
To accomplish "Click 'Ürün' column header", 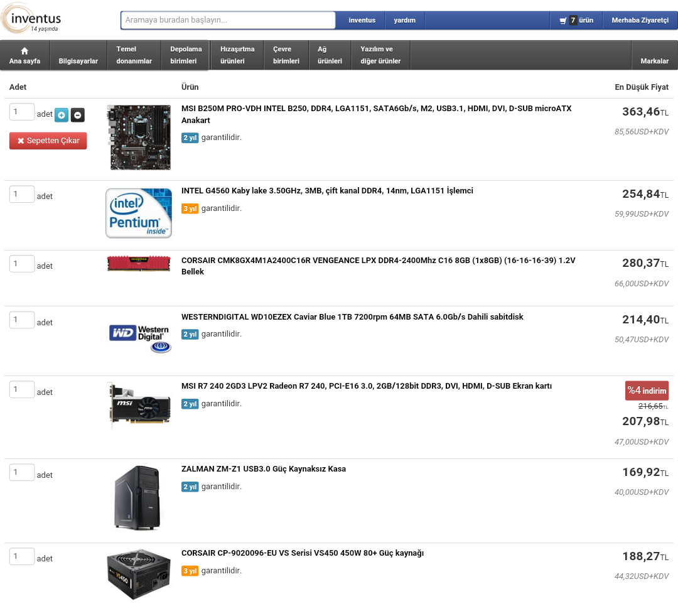I will [x=190, y=87].
